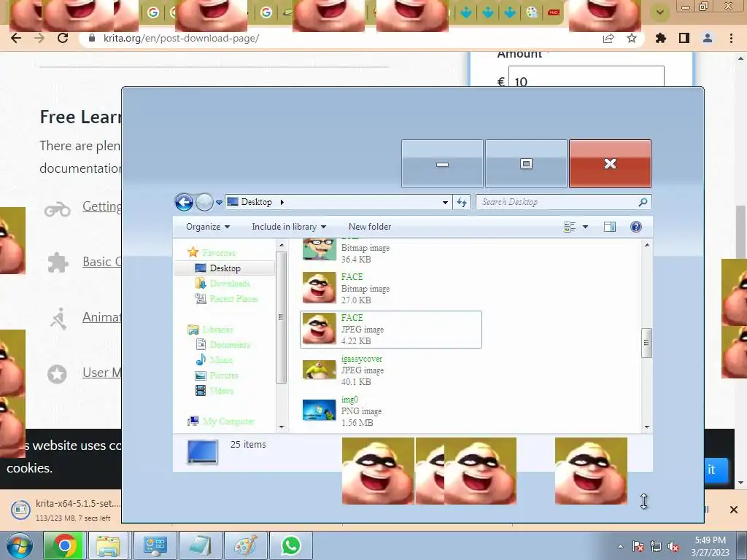Show hidden tray icons arrow
This screenshot has width=747, height=560.
pos(620,546)
